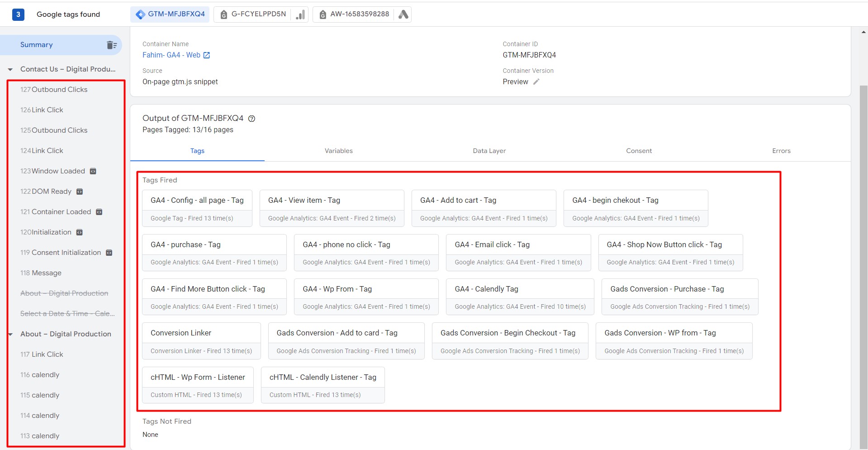The width and height of the screenshot is (868, 450).
Task: Select event 123 Window Loaded
Action: 52,171
